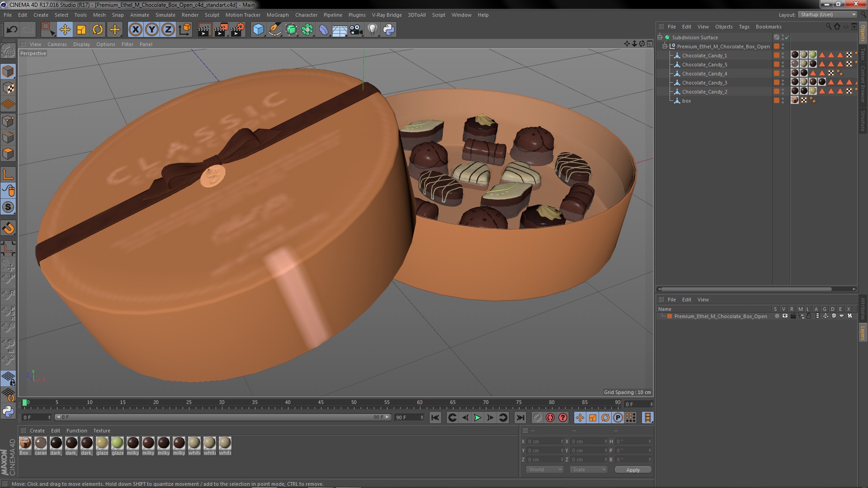The width and height of the screenshot is (868, 488).
Task: Open the Content Browser vertical tab
Action: tap(863, 84)
